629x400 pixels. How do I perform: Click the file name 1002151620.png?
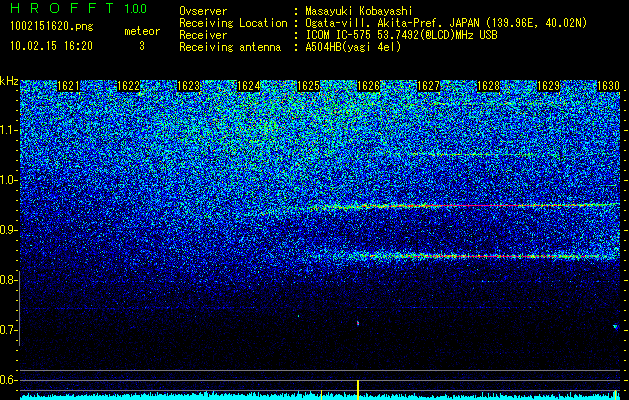pos(52,26)
